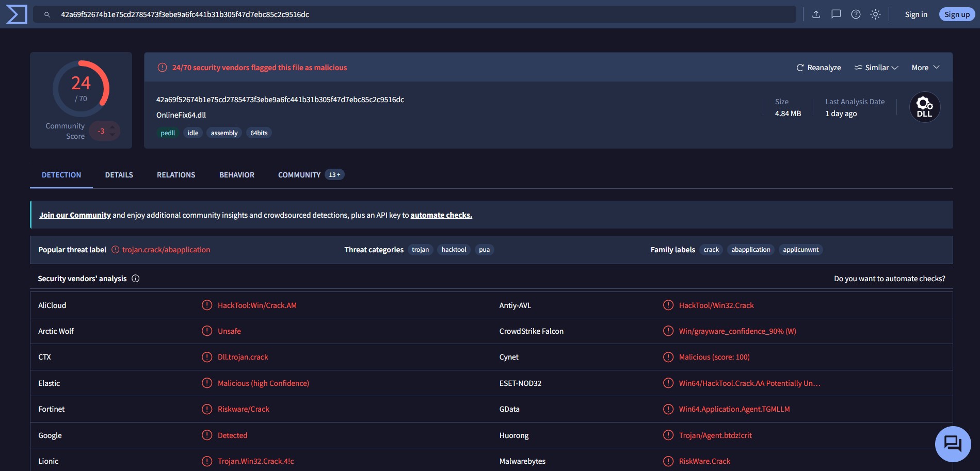Click the trojan.crack/abapplication threat label
980x471 pixels.
click(x=166, y=250)
